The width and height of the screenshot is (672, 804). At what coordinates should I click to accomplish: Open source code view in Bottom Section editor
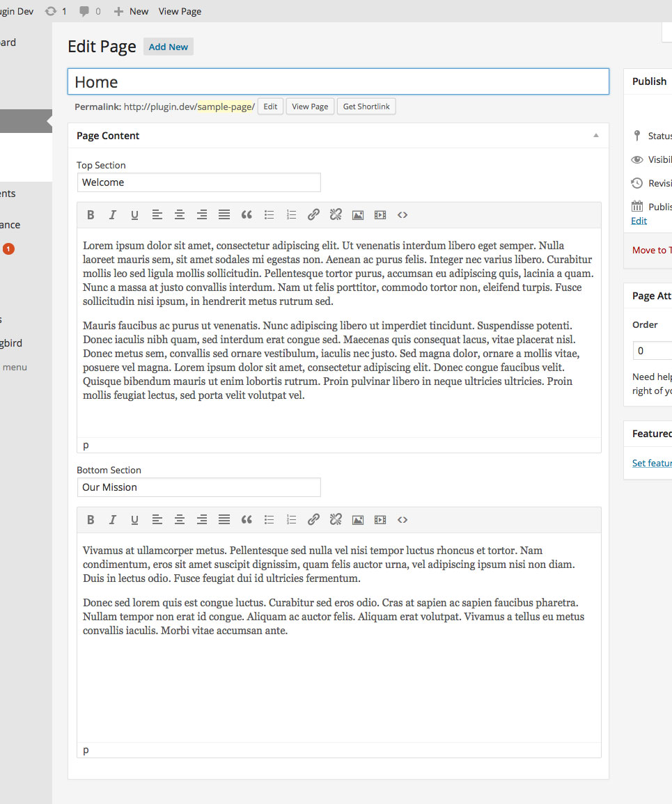tap(403, 520)
